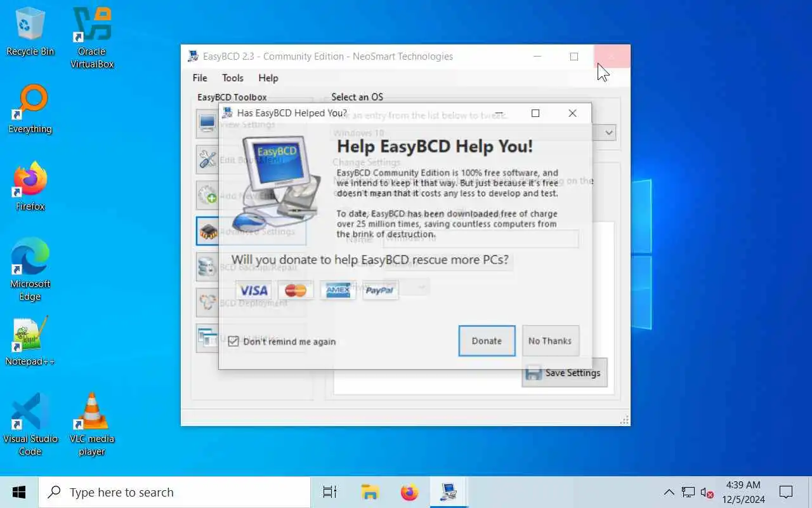The image size is (812, 508).
Task: Open Visual Studio Code desktop shortcut
Action: [x=30, y=424]
